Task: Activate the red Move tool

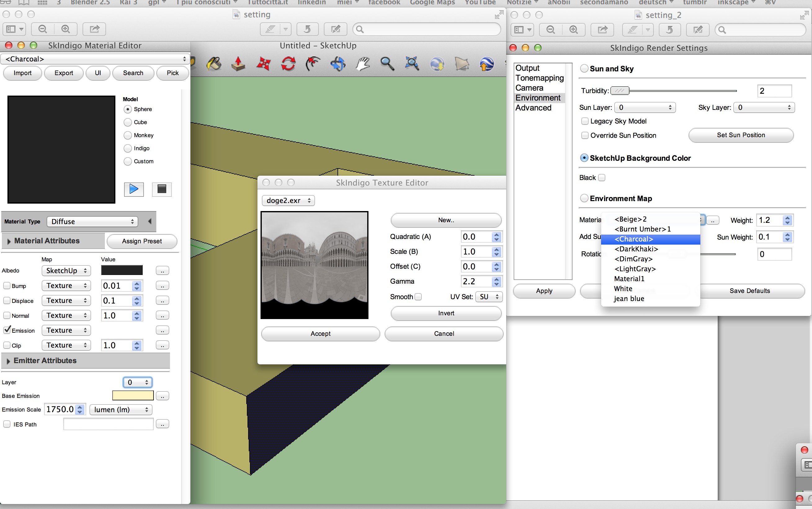Action: 263,64
